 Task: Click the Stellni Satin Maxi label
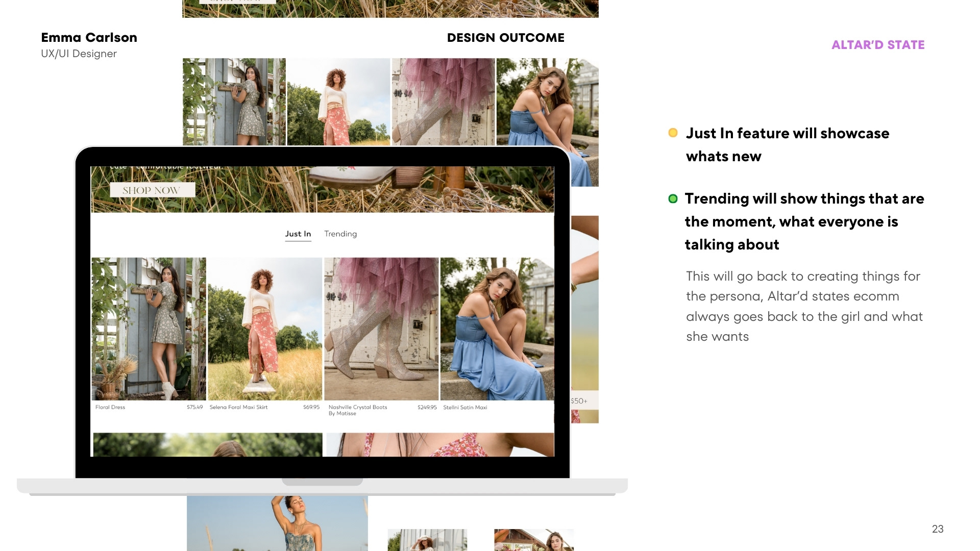click(465, 407)
